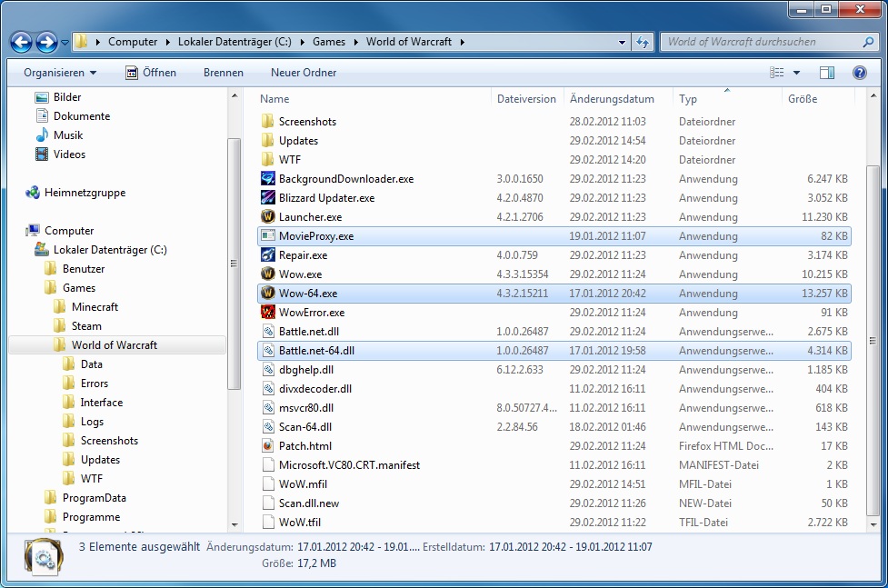The width and height of the screenshot is (888, 588).
Task: Select MovieProxy.exe icon
Action: [x=268, y=236]
